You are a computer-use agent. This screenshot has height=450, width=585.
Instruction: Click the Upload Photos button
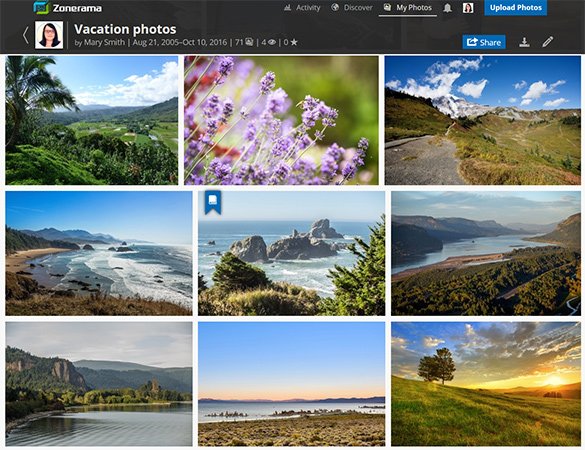516,8
